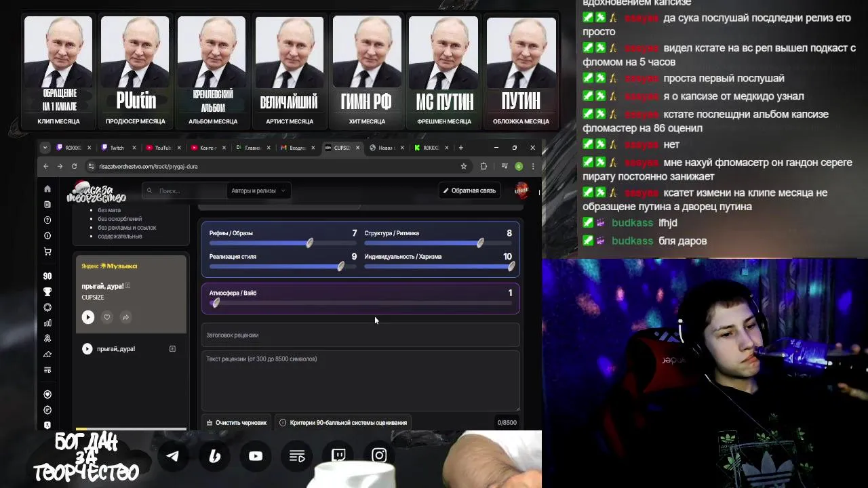Switch to the Twitch browser tab
Screen dimensions: 868x488
[118, 148]
